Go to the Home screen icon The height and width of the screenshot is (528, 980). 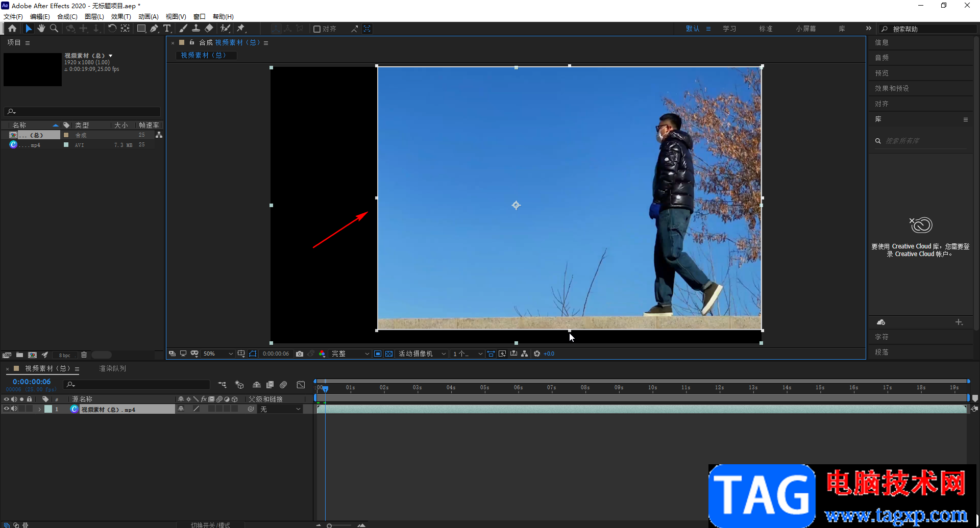click(x=12, y=29)
